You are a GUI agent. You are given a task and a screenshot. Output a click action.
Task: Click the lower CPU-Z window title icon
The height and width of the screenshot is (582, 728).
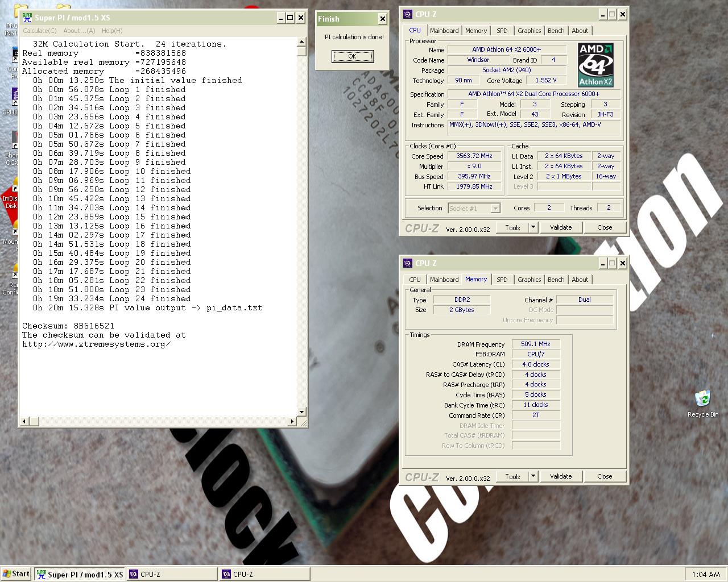click(x=407, y=263)
